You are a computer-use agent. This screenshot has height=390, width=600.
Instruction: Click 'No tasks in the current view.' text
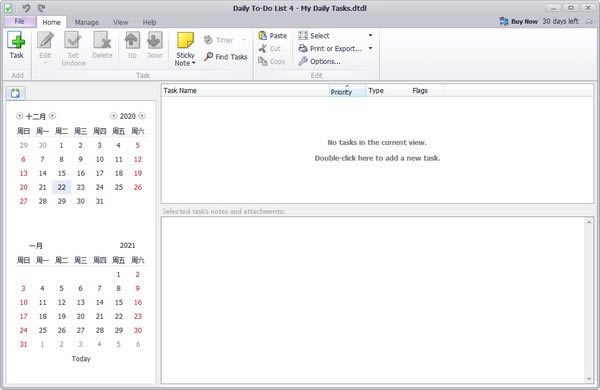tap(377, 142)
